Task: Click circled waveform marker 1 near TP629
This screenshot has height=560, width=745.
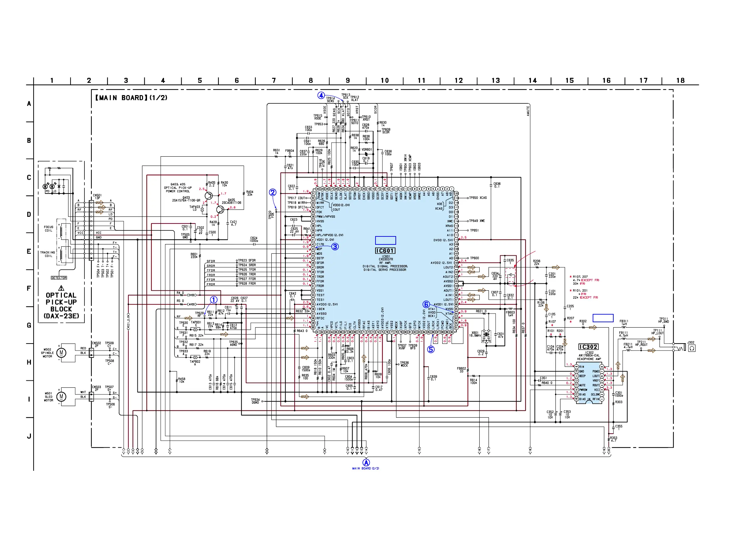Action: tap(214, 300)
